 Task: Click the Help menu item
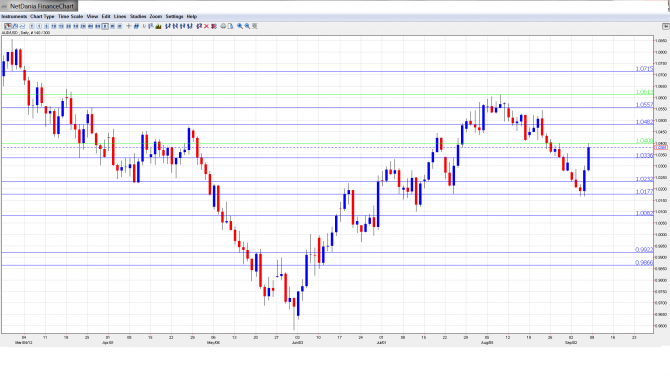192,16
